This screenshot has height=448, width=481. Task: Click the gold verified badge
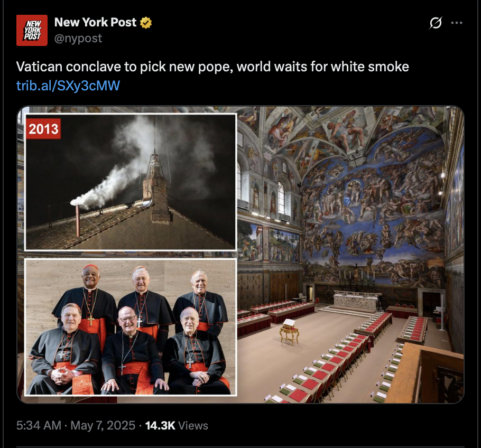[x=146, y=23]
